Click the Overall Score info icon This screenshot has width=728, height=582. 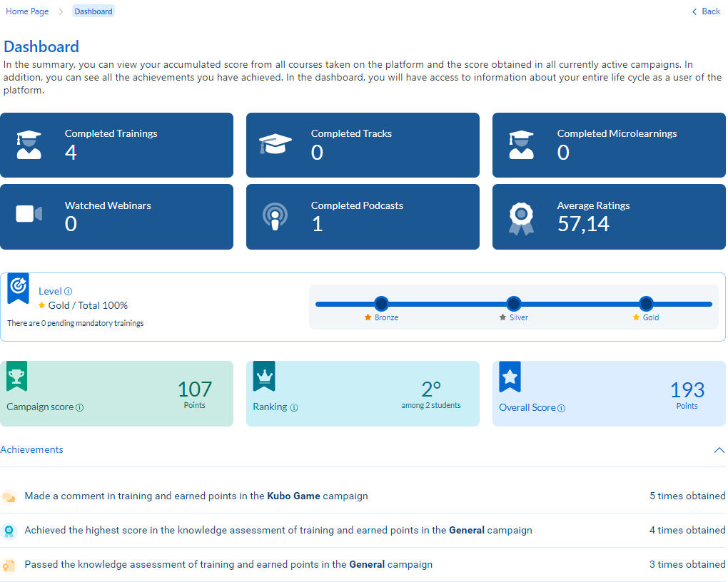point(562,408)
